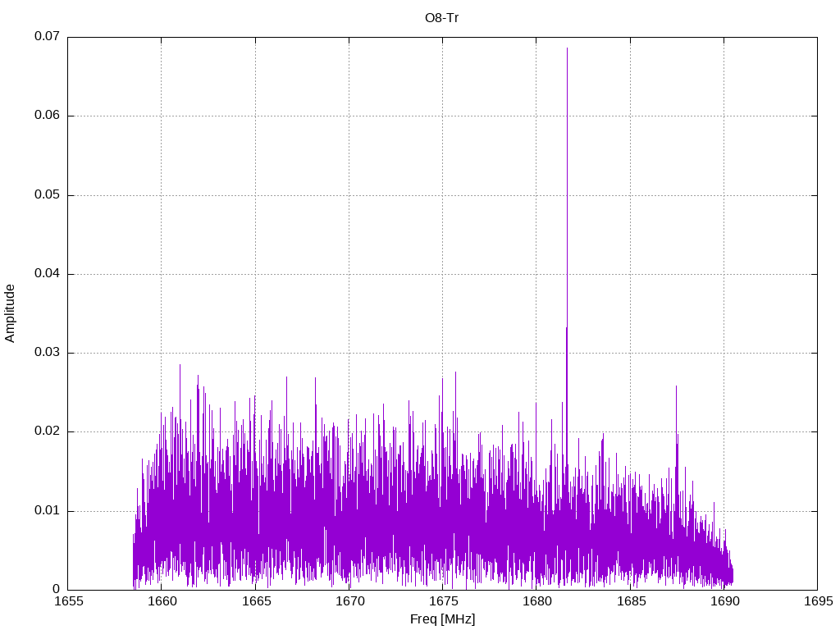Click the Amplitude y-axis label
840x630 pixels.
coord(10,313)
